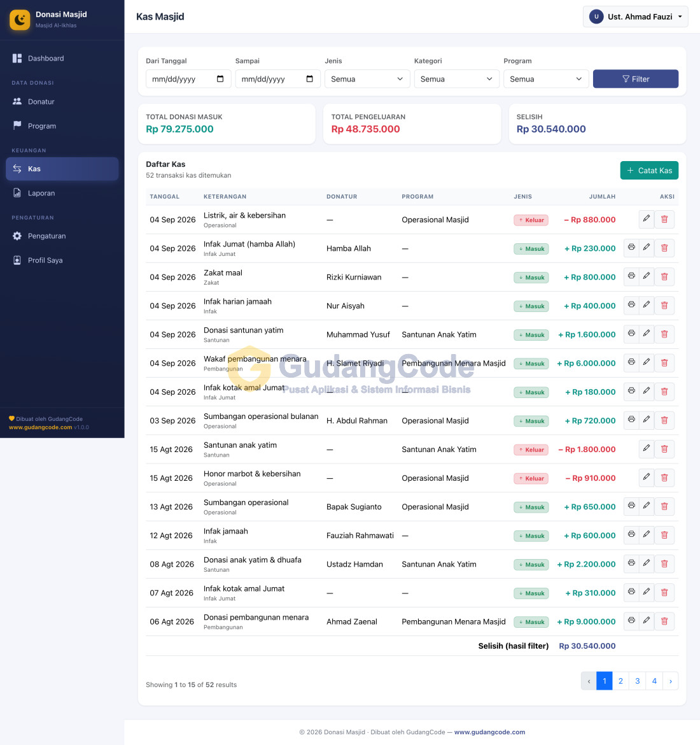700x745 pixels.
Task: Open the Kategori filter dropdown
Action: [456, 79]
